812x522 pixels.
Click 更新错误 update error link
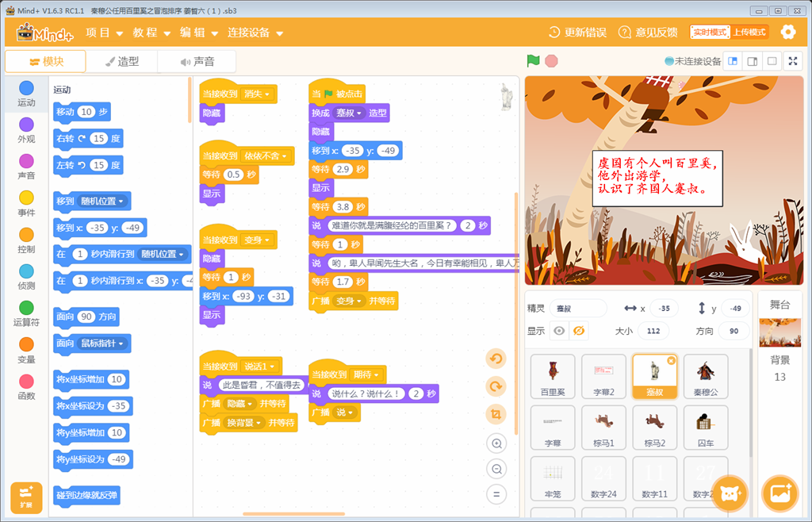point(577,33)
